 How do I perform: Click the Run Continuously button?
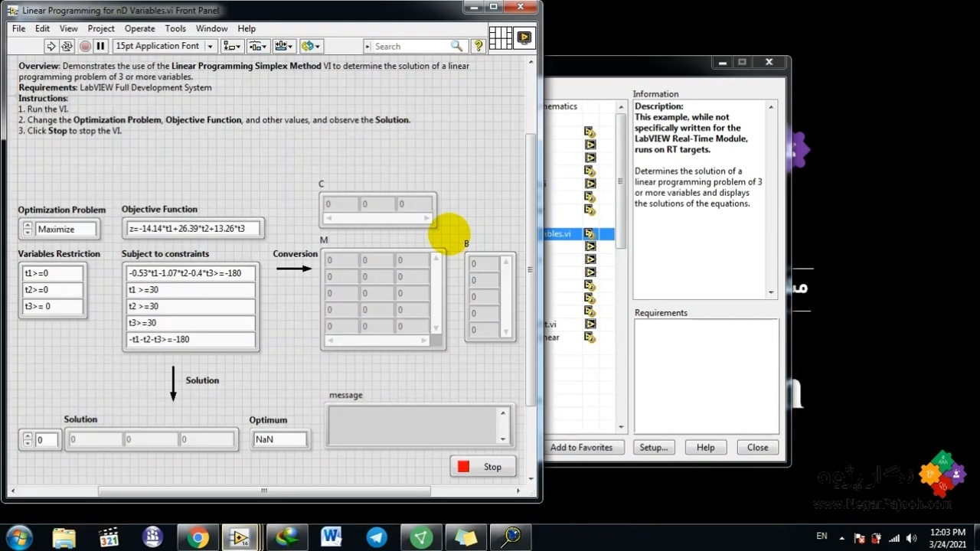(67, 47)
